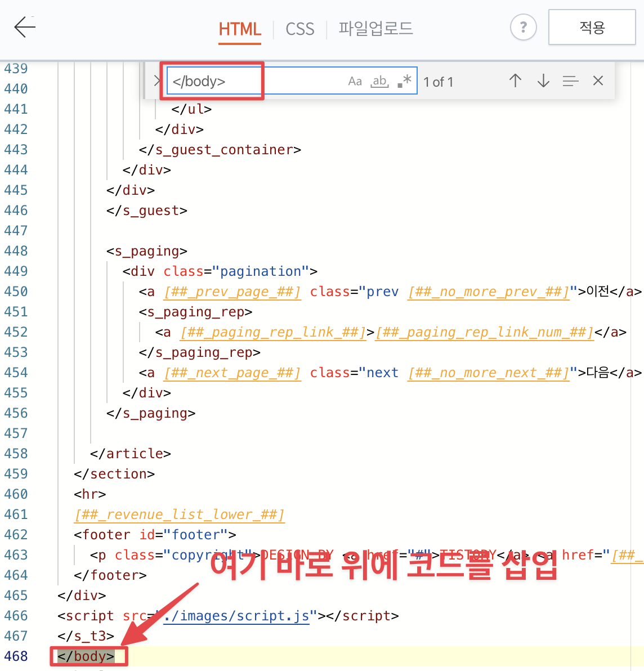Viewport: 644px width, 671px height.
Task: Switch to the CSS tab
Action: click(x=299, y=29)
